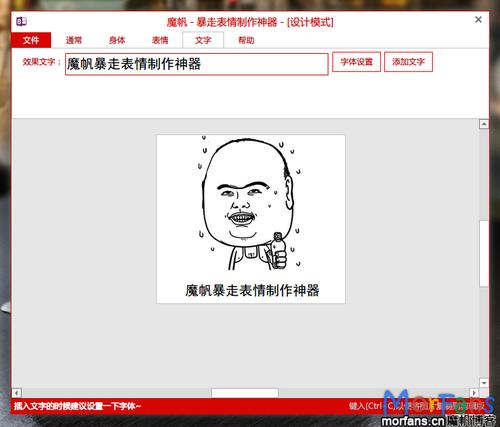Viewport: 500px width, 427px height.
Task: Close the 暴走表情制作神器 window
Action: [478, 20]
